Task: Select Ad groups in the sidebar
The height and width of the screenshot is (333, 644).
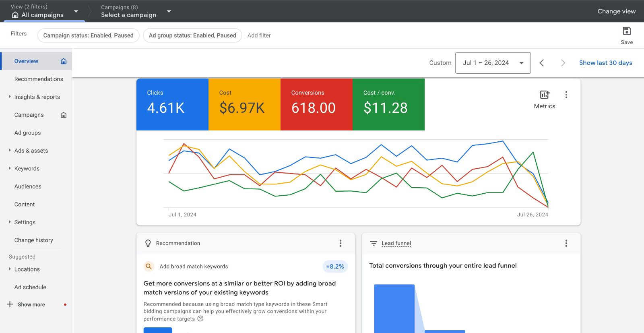Action: [27, 133]
